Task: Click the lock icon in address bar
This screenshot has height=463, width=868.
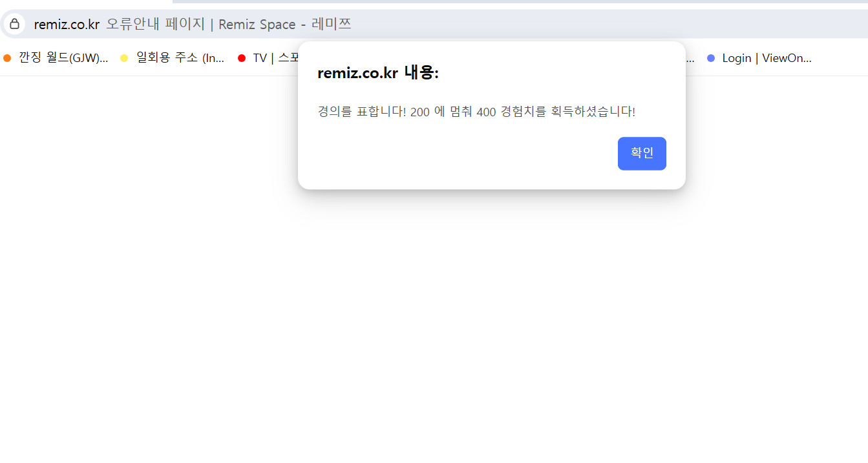Action: [14, 25]
